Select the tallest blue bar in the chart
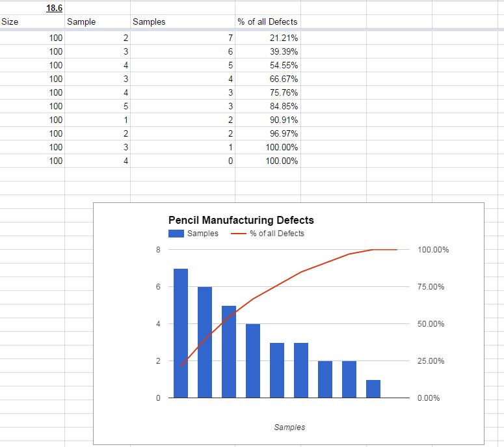The width and height of the screenshot is (504, 447). (181, 332)
